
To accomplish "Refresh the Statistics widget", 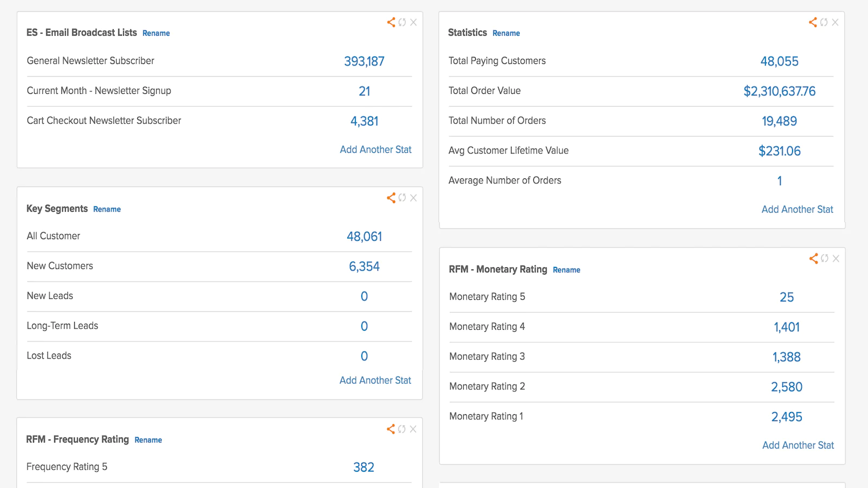I will 824,22.
